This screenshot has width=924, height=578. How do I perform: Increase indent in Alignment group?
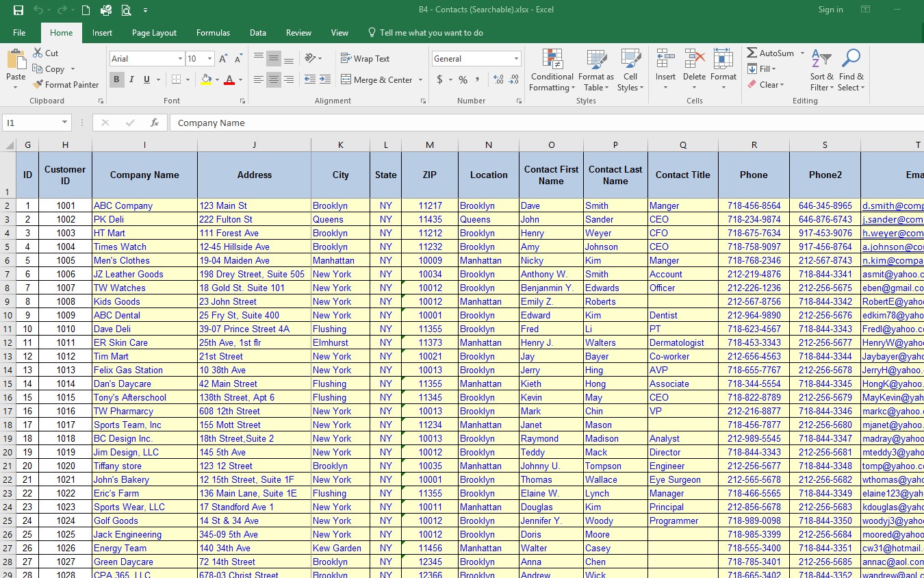point(325,80)
